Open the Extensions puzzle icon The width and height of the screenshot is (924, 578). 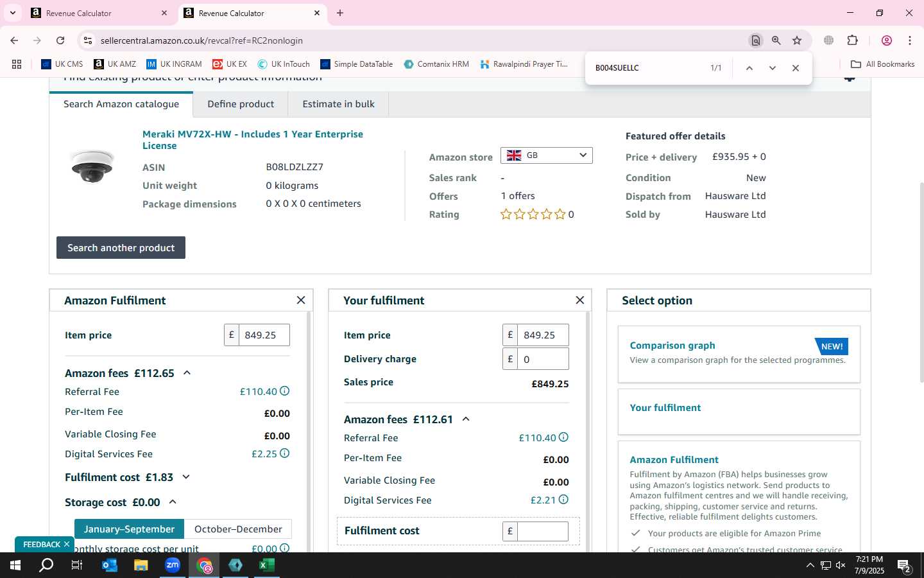(852, 40)
